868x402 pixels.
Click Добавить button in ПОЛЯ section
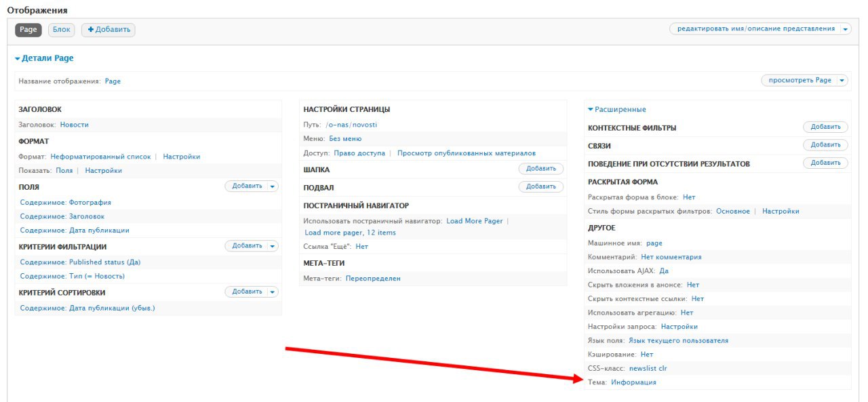(246, 186)
